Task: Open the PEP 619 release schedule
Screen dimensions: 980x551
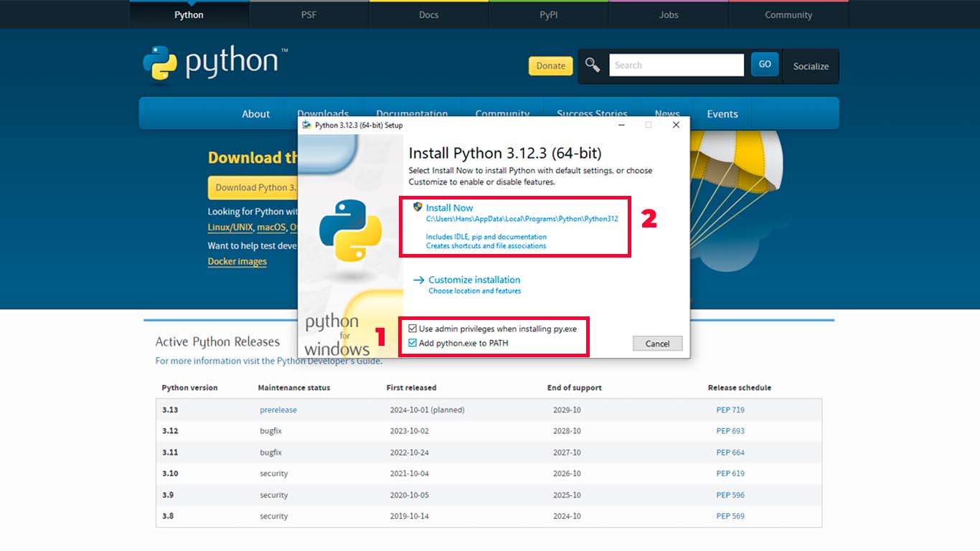Action: click(730, 474)
